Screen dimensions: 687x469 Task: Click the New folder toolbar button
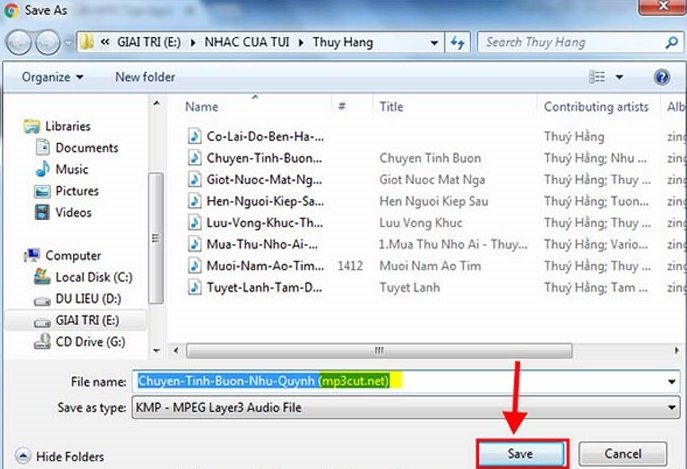coord(145,77)
